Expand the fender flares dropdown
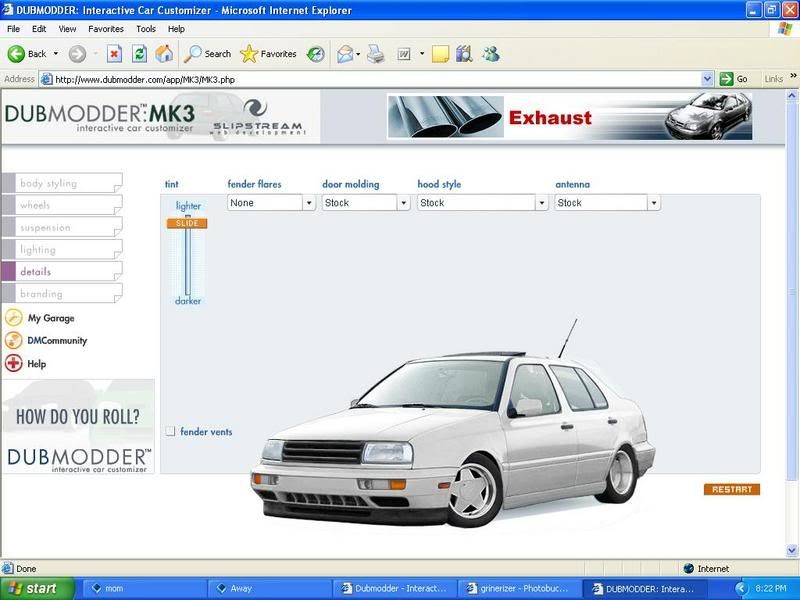 pyautogui.click(x=309, y=203)
